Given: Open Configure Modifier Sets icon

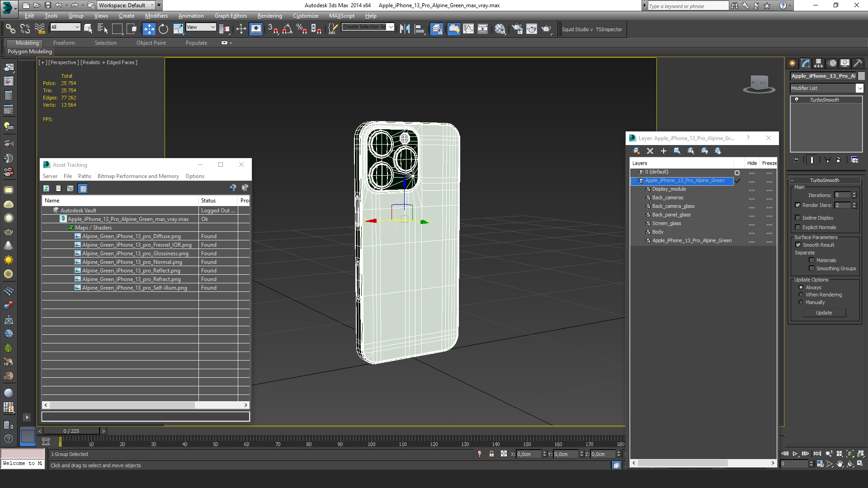Looking at the screenshot, I should (854, 160).
